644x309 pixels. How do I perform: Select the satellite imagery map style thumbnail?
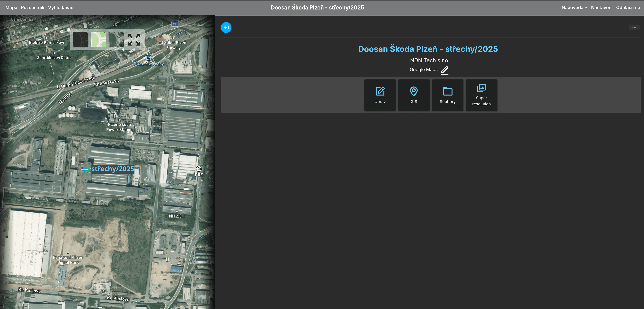pyautogui.click(x=116, y=39)
